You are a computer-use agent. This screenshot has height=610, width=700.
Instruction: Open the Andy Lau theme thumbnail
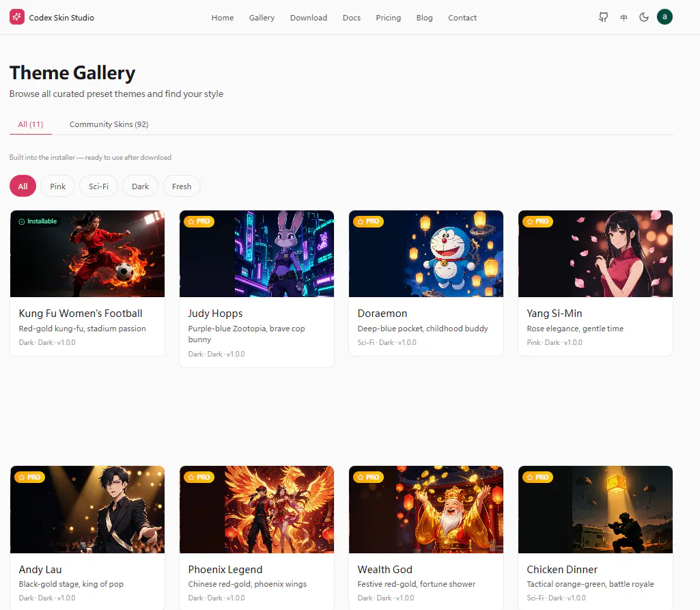[87, 510]
